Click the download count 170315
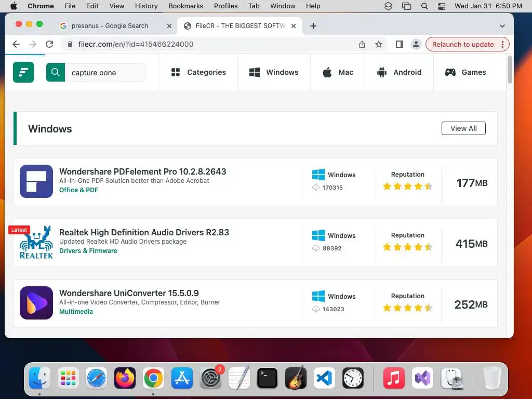532x399 pixels. [332, 188]
